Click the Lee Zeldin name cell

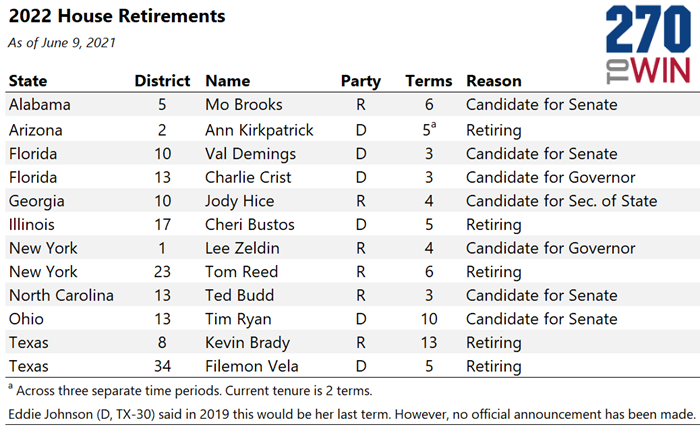point(242,248)
